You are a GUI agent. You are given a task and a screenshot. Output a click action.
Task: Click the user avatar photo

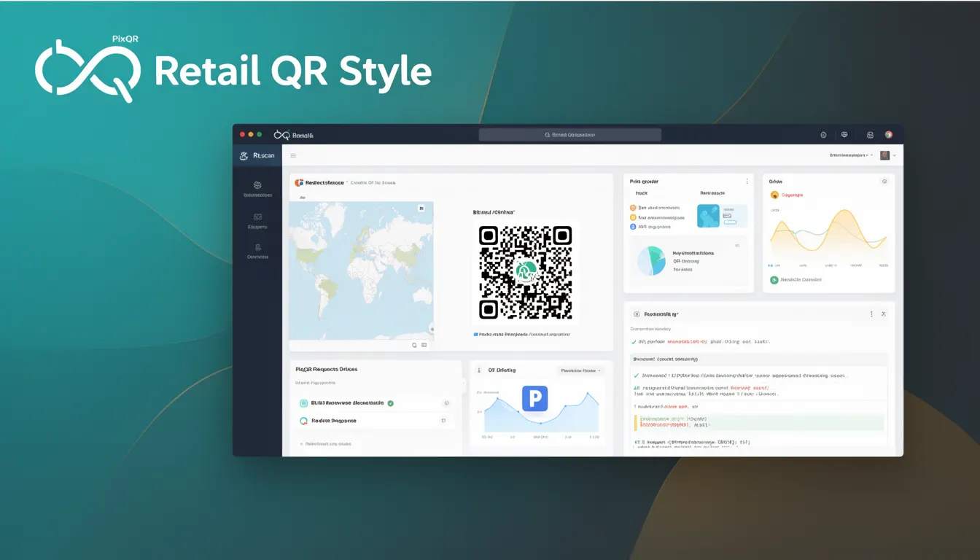884,155
